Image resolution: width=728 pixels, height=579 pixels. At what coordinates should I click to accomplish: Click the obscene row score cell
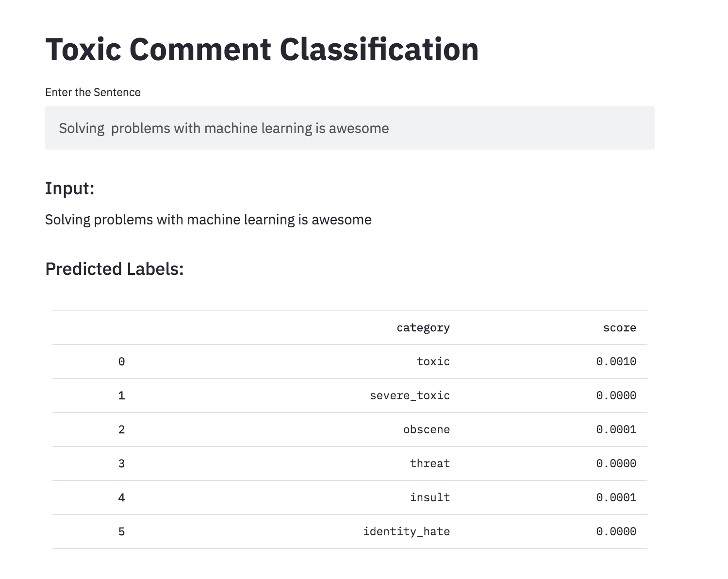coord(616,429)
